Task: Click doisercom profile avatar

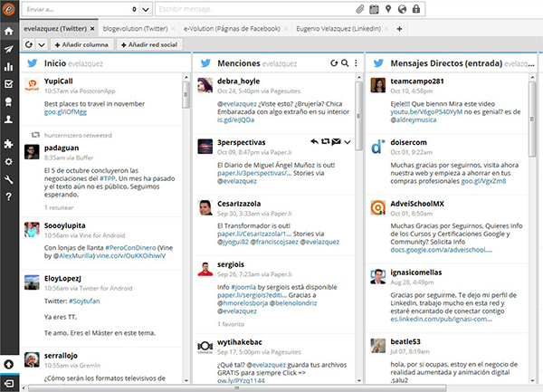Action: (378, 147)
